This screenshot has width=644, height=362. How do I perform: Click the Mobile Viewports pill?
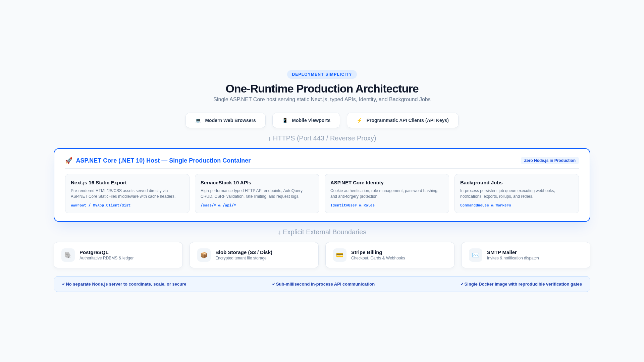coord(306,120)
